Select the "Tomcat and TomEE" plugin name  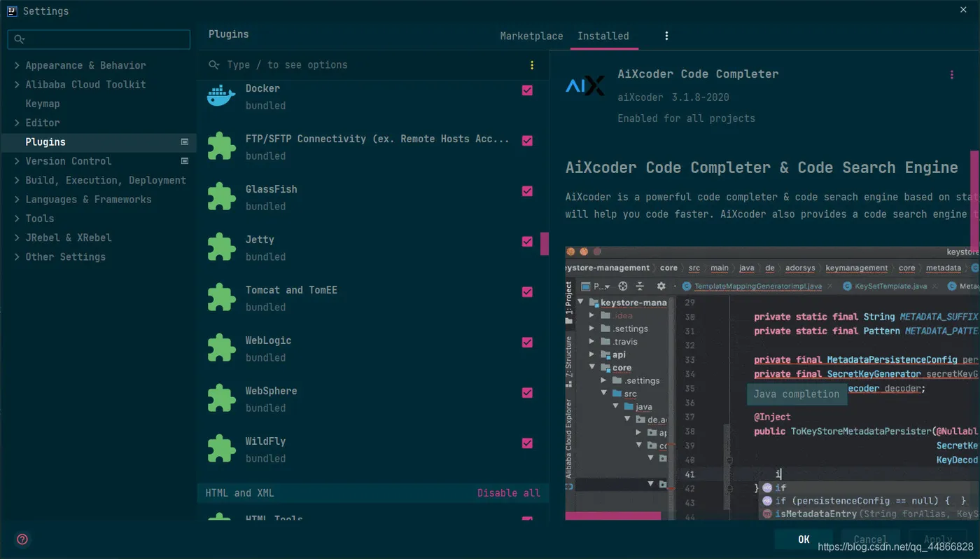(291, 290)
